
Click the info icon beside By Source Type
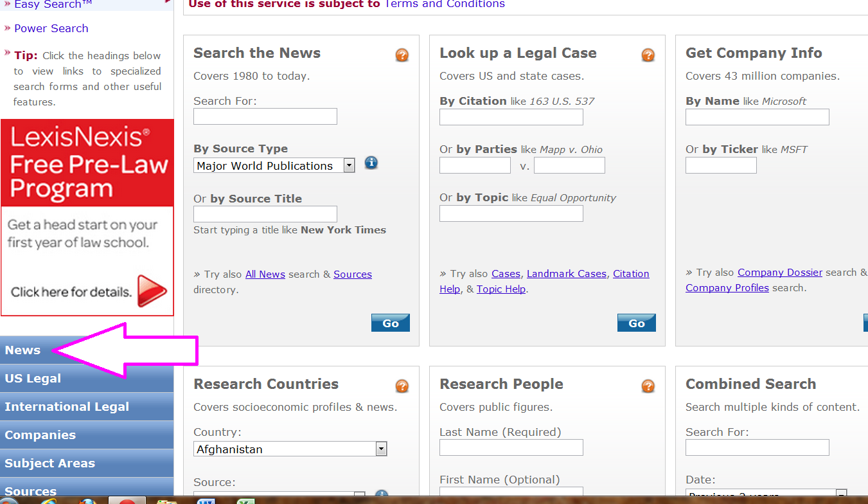pyautogui.click(x=371, y=163)
